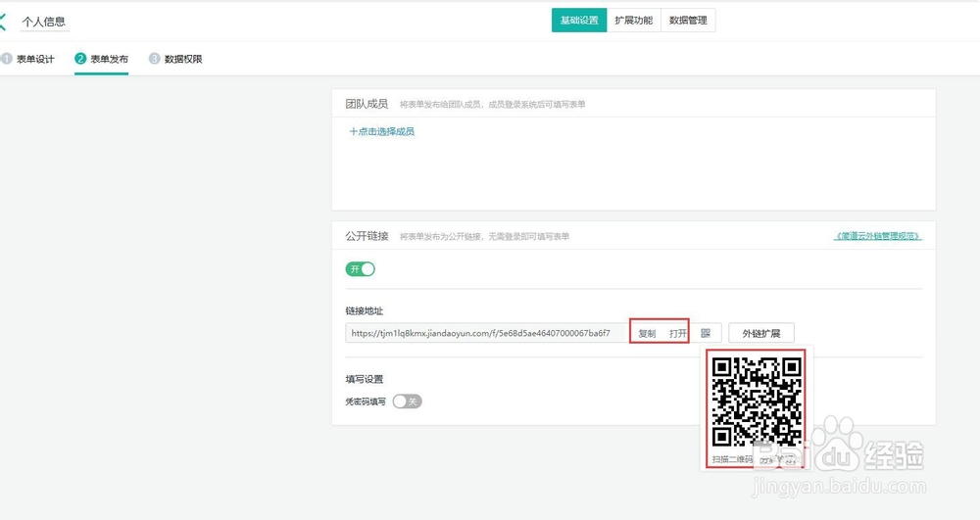Go to step 表单设计
This screenshot has width=980, height=520.
click(x=28, y=59)
